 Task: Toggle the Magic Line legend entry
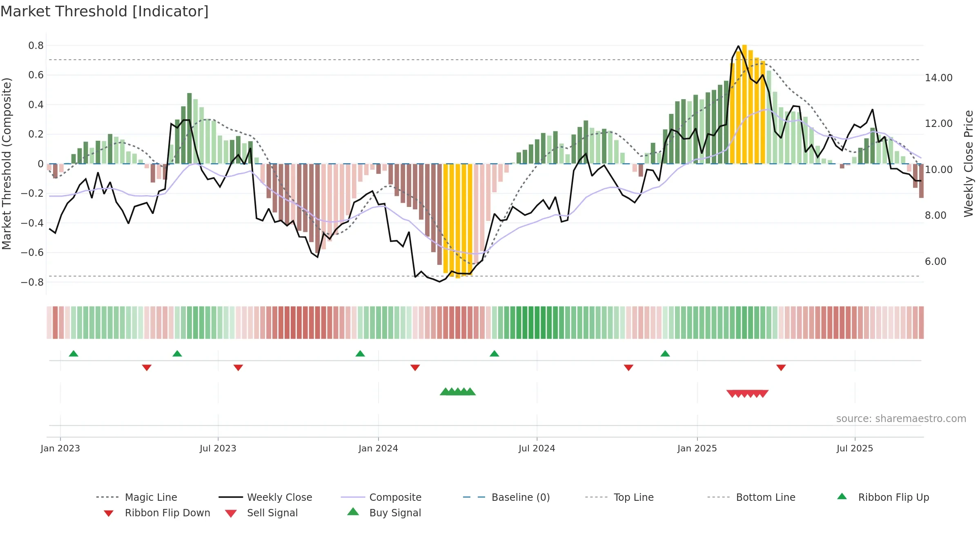[x=136, y=497]
